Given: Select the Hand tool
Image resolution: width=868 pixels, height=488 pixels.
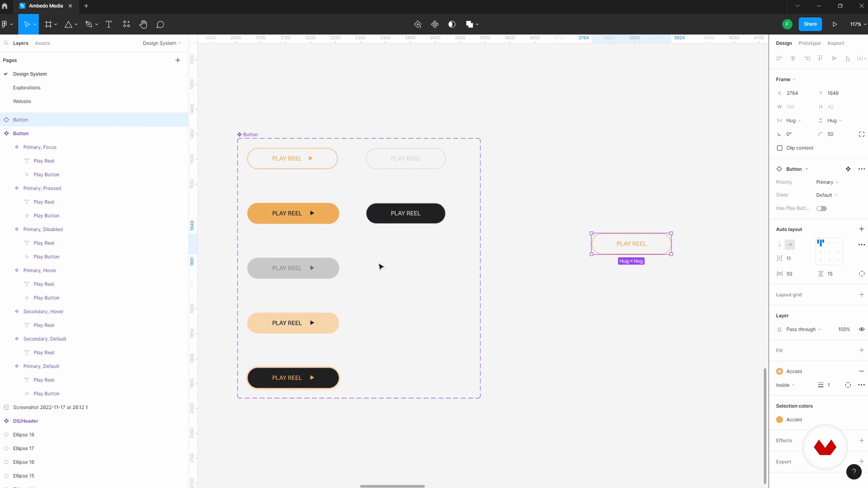Looking at the screenshot, I should tap(143, 24).
